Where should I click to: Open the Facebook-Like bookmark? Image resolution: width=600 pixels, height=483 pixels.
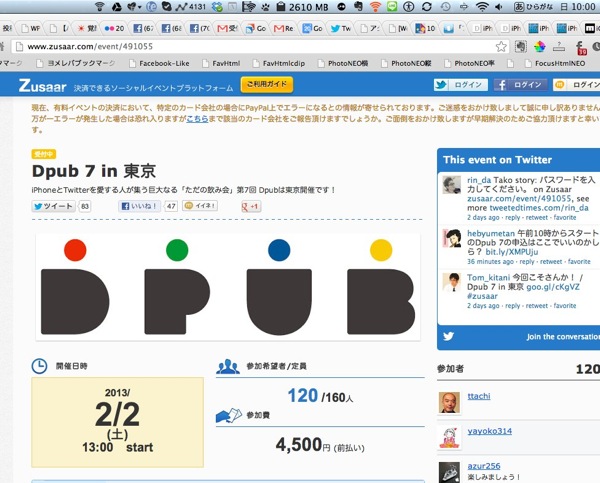tap(160, 64)
